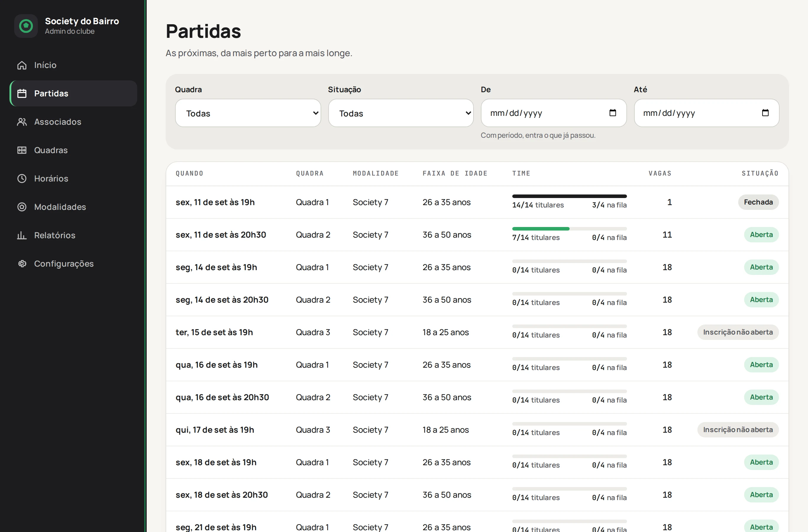
Task: Open the Configurações menu item
Action: tap(73, 264)
